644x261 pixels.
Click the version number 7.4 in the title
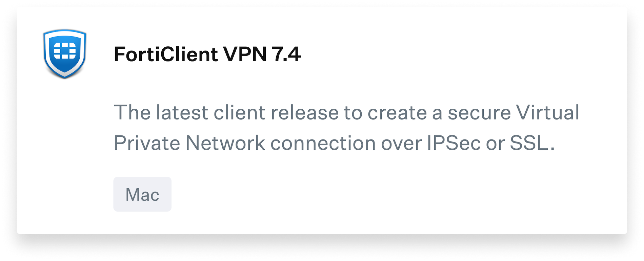click(x=286, y=54)
